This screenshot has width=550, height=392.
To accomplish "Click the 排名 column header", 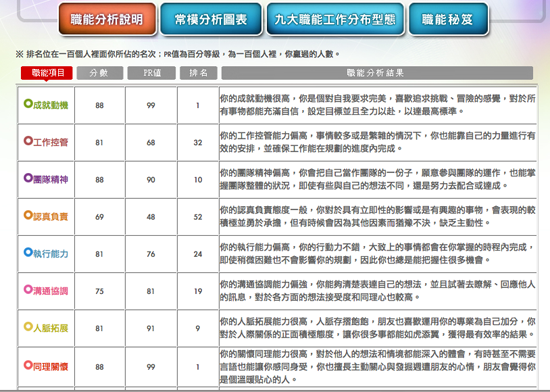I will click(x=199, y=73).
